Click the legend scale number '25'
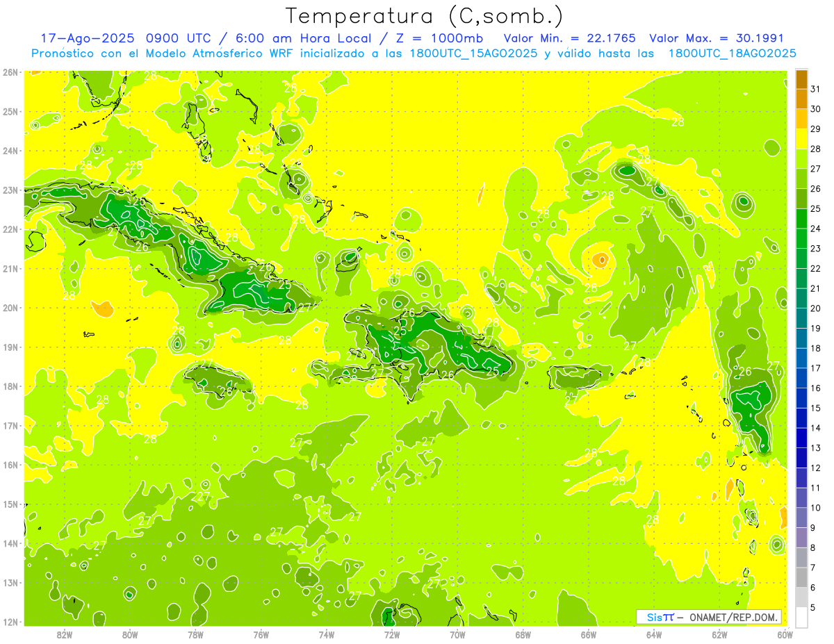Screen dimensions: 834x644 pos(816,208)
